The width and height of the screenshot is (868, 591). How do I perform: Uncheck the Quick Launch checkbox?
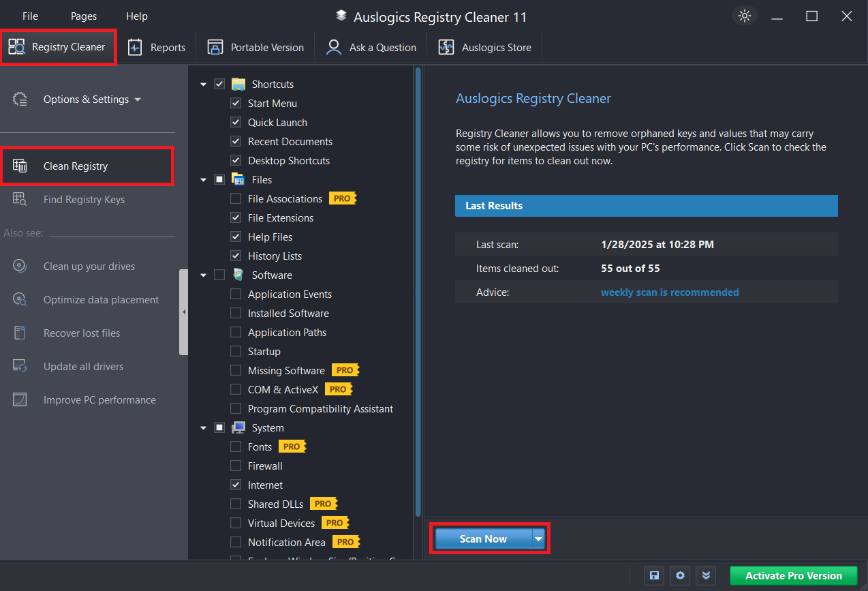[x=236, y=122]
